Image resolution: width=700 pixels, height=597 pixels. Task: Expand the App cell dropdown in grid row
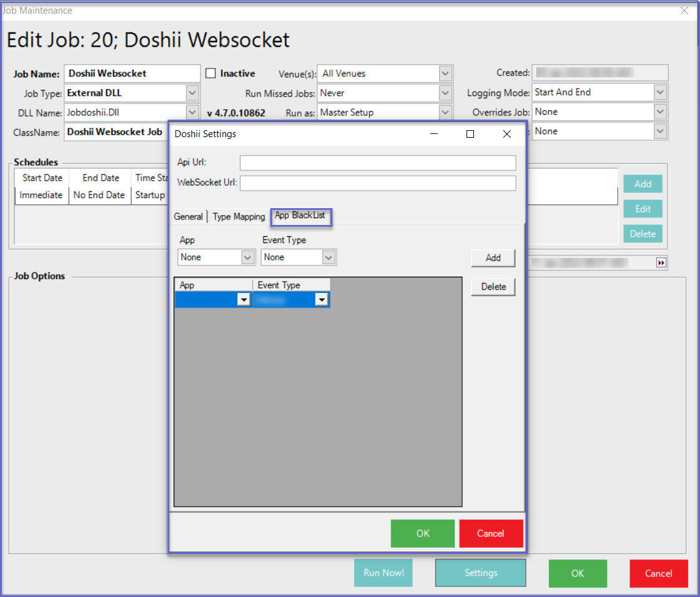coord(244,299)
